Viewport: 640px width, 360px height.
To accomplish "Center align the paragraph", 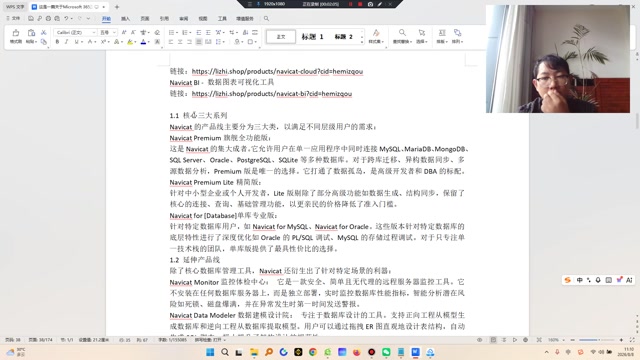I will point(180,42).
